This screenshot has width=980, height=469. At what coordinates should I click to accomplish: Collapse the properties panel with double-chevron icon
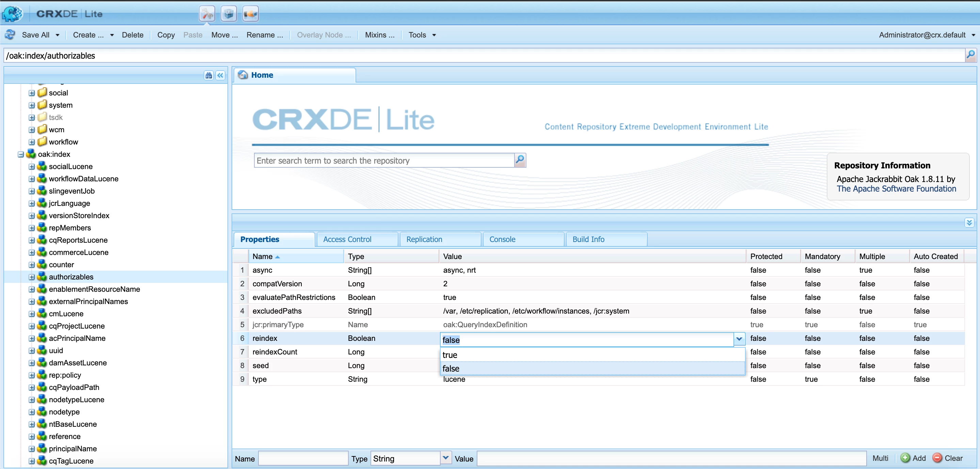969,222
